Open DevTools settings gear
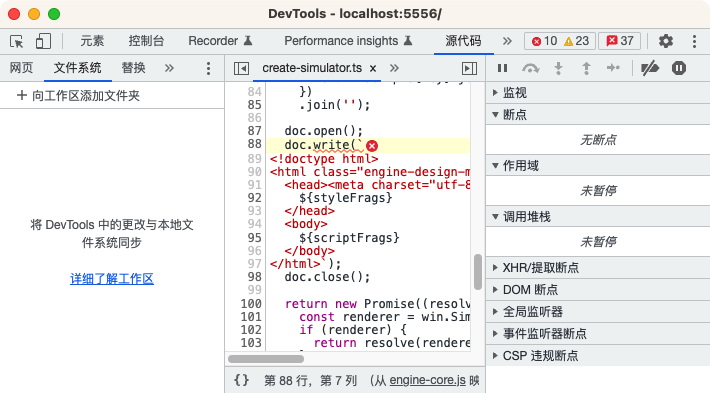The image size is (710, 393). click(x=665, y=41)
